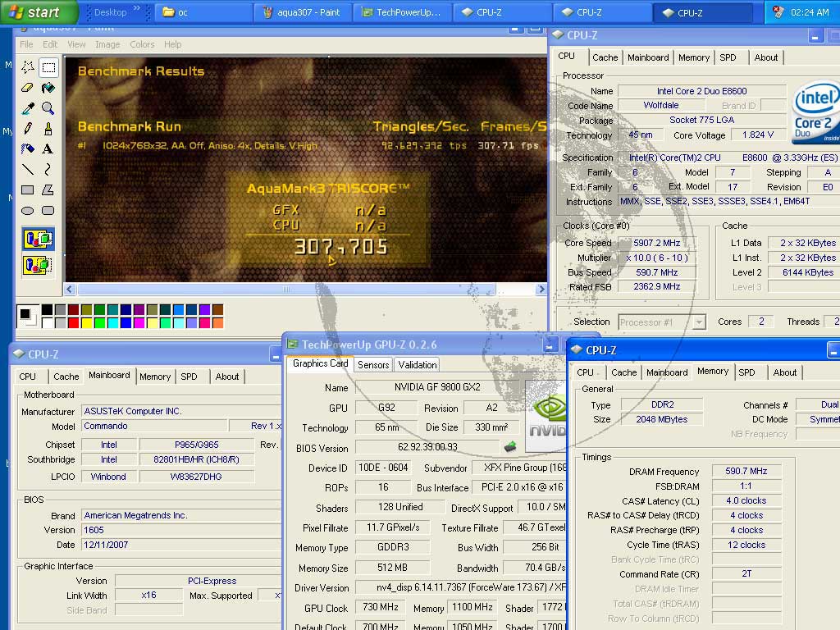Click the Commando model field in CPU-Z Mainboard
The height and width of the screenshot is (630, 840).
tap(154, 426)
